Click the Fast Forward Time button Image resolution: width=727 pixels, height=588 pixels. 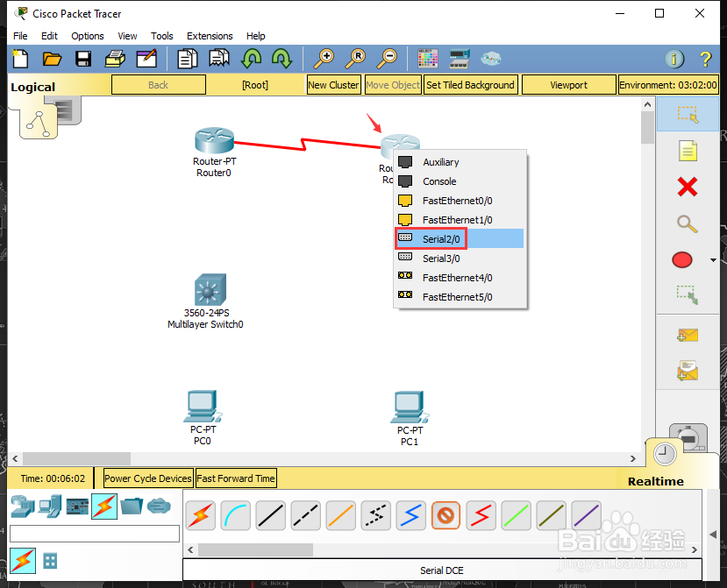[x=236, y=478]
